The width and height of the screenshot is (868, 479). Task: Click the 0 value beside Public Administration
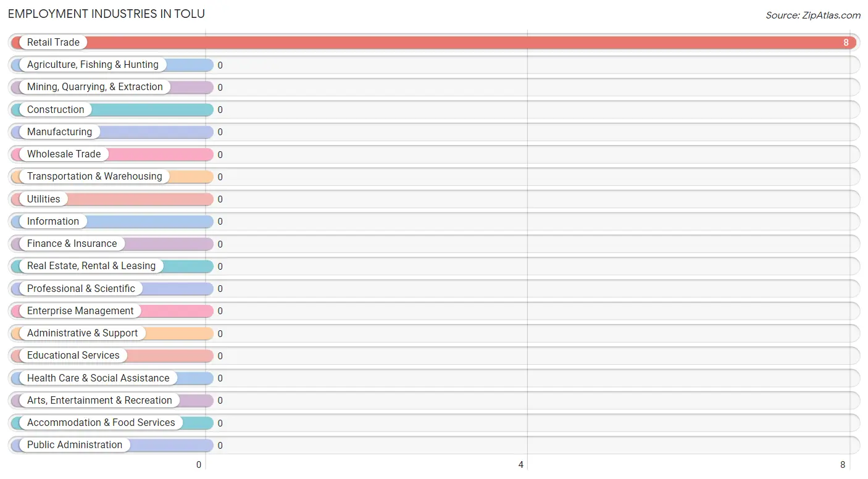[220, 446]
